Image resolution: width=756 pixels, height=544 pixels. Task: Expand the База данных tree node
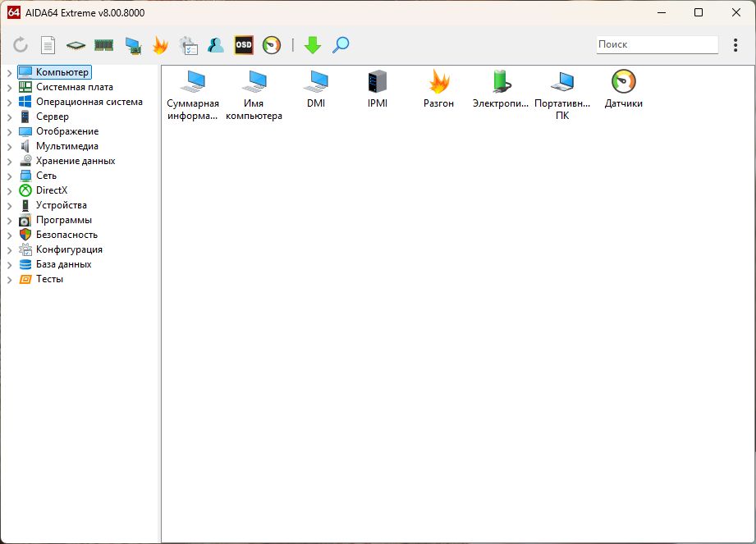tap(9, 265)
